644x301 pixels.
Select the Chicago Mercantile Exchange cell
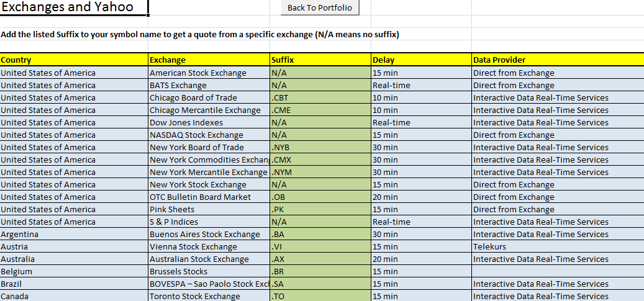tap(209, 110)
